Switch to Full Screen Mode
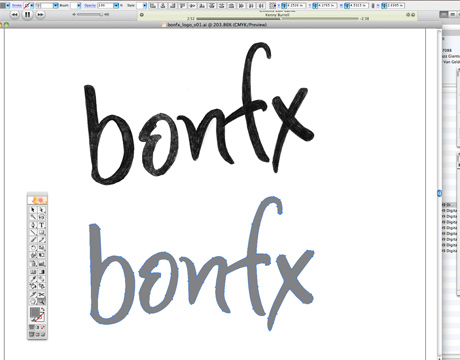Image resolution: width=460 pixels, height=360 pixels. [43, 334]
